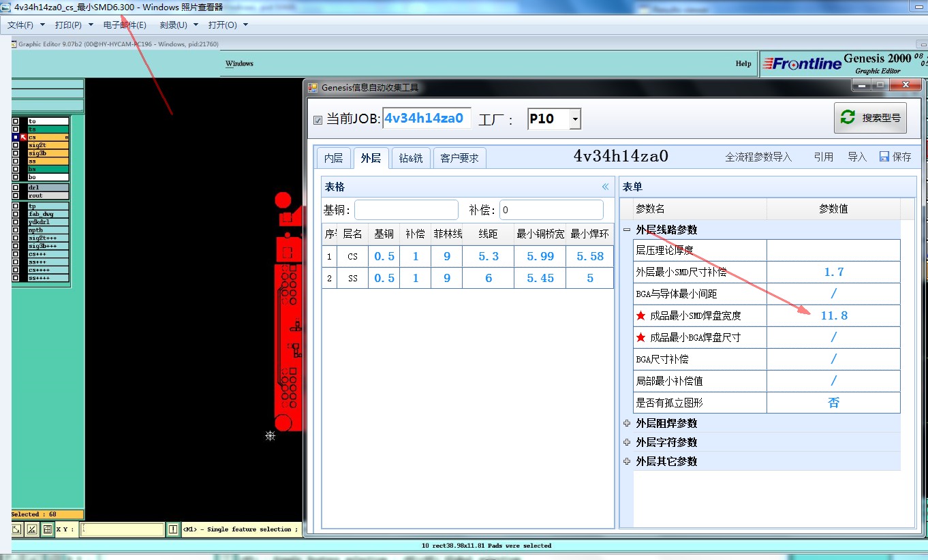
Task: Click the CS row 最小焊环 value 5.58
Action: point(590,256)
